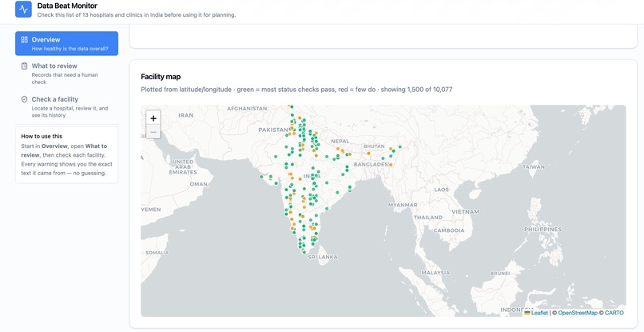
Task: Click the subtitle about 13 hospitals and clinics
Action: pyautogui.click(x=137, y=15)
